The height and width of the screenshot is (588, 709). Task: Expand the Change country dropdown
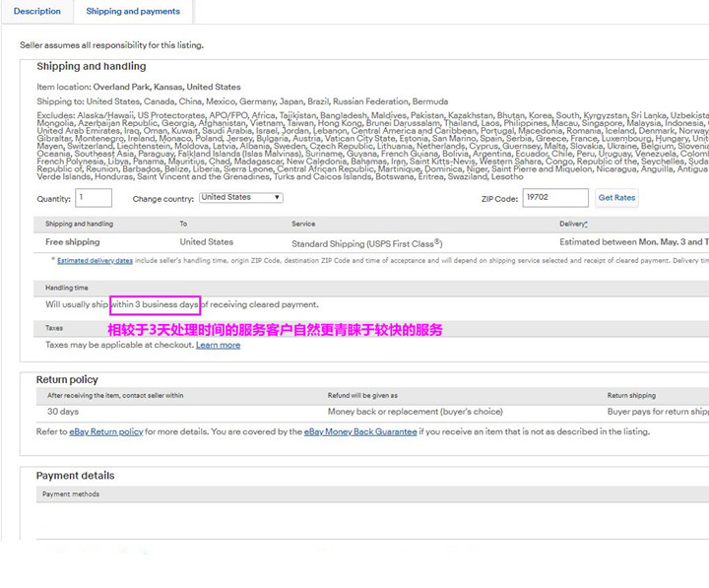pos(241,198)
